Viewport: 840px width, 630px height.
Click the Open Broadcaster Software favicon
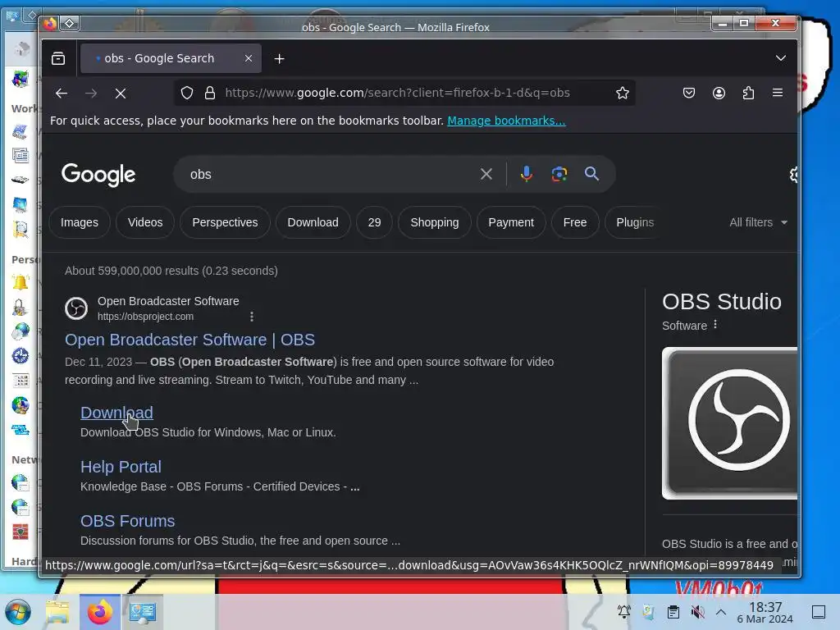(76, 308)
